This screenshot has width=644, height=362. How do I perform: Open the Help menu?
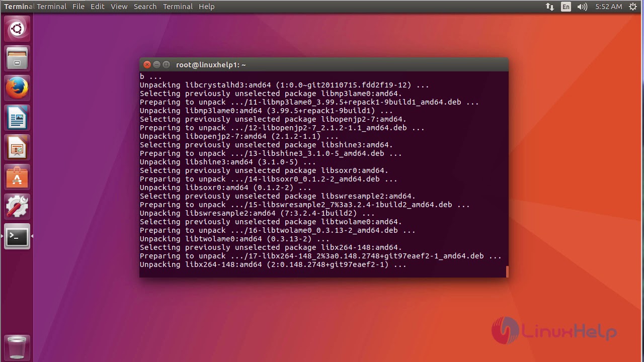click(x=207, y=7)
